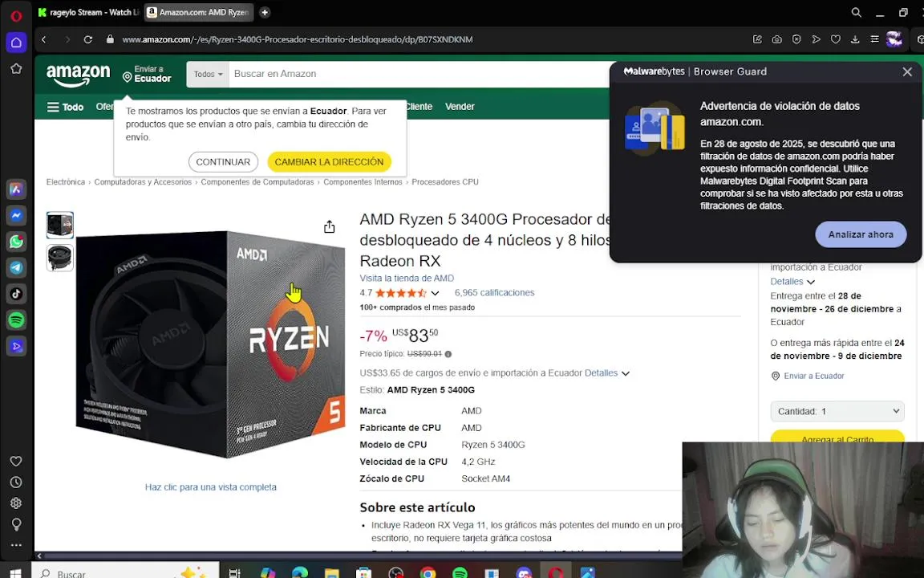Viewport: 924px width, 578px height.
Task: Open Telegram in the Opera sidebar
Action: tap(16, 268)
